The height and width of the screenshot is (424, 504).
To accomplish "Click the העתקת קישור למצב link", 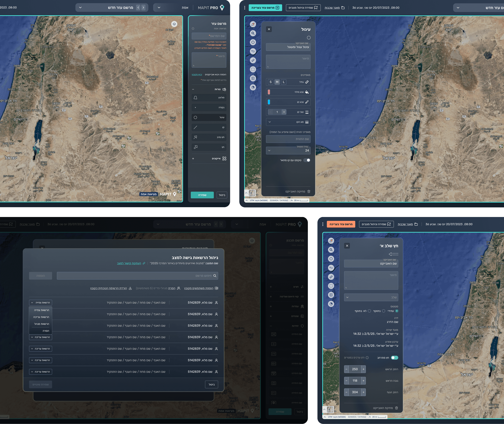I will pos(129,263).
